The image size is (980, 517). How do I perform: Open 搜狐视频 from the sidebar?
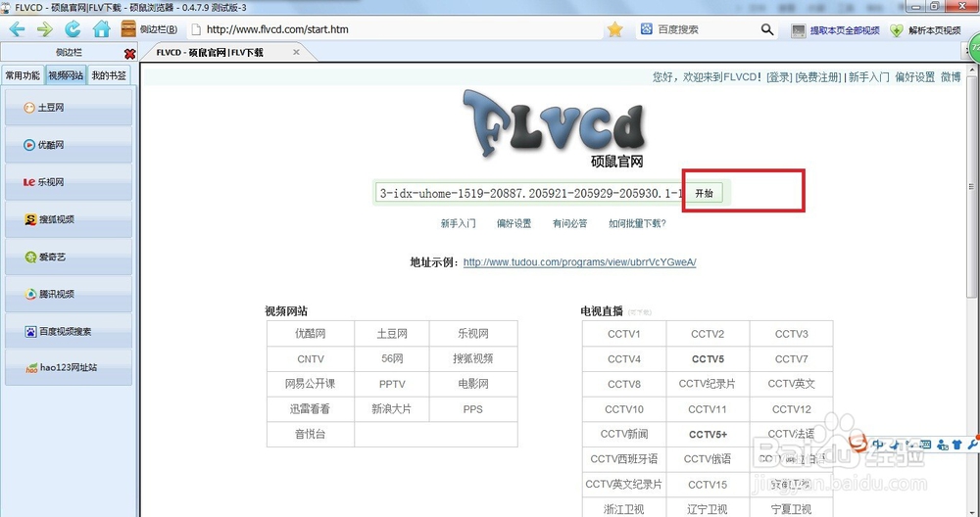(x=69, y=219)
